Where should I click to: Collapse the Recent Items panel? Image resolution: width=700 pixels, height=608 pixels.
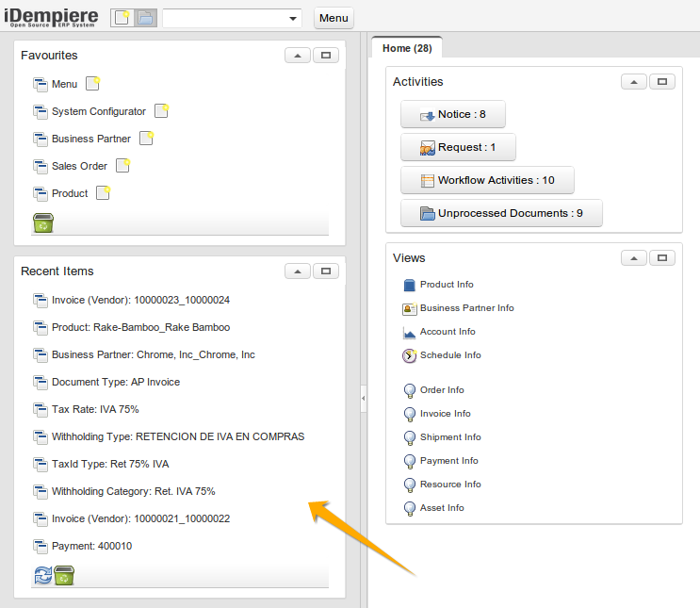(x=297, y=271)
